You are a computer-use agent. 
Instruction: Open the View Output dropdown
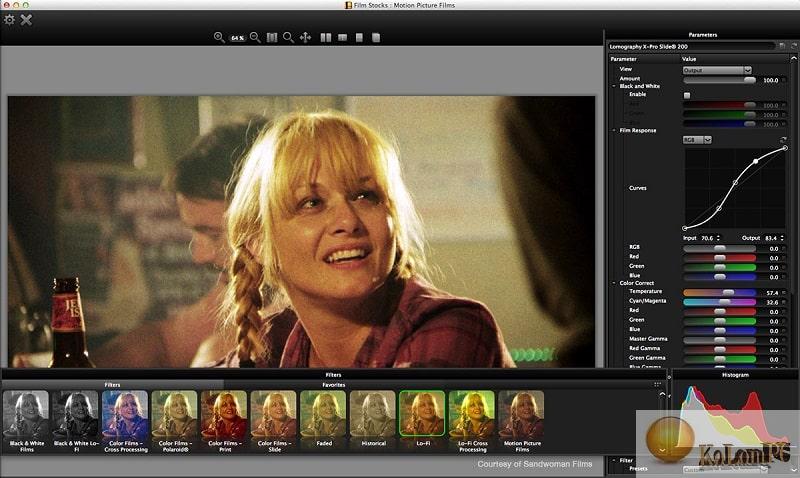point(717,70)
